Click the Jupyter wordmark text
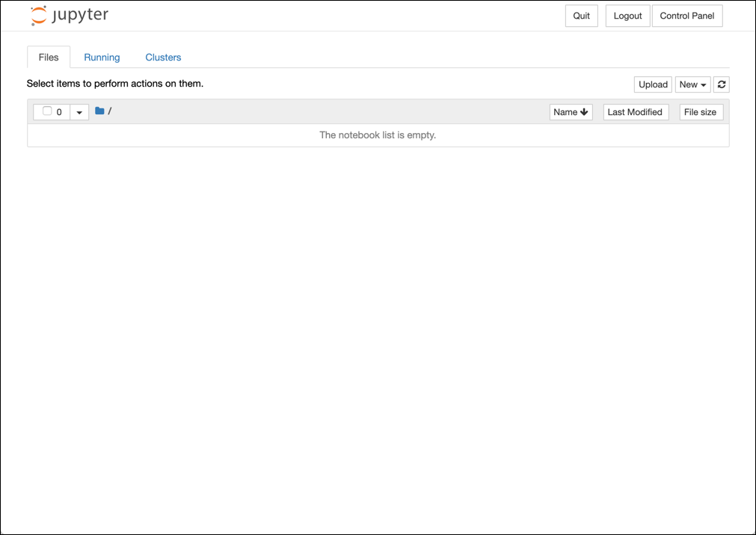 click(80, 16)
